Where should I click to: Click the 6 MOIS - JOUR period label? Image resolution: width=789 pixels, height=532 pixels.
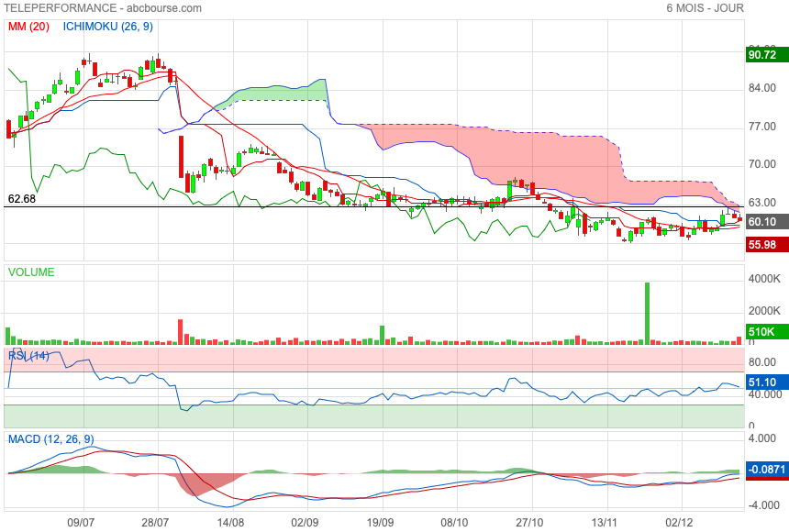pyautogui.click(x=705, y=8)
